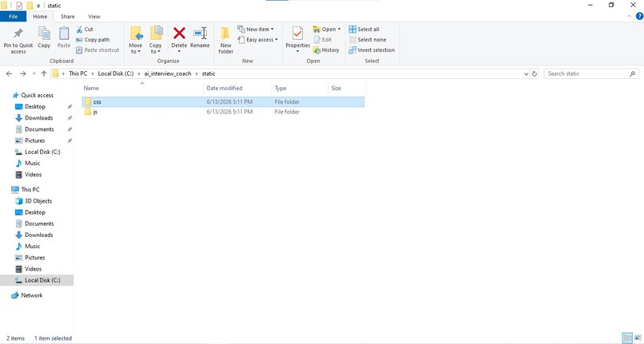644x344 pixels.
Task: Open the Help question mark icon
Action: 639,17
